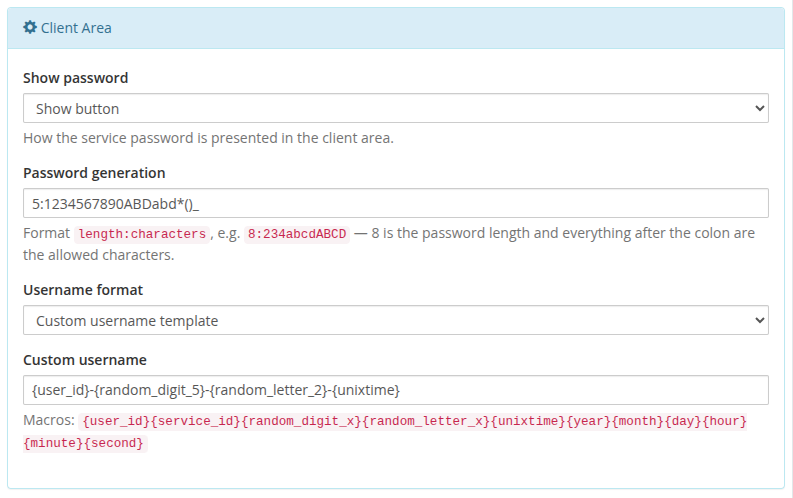Click the Show password label

pyautogui.click(x=75, y=78)
